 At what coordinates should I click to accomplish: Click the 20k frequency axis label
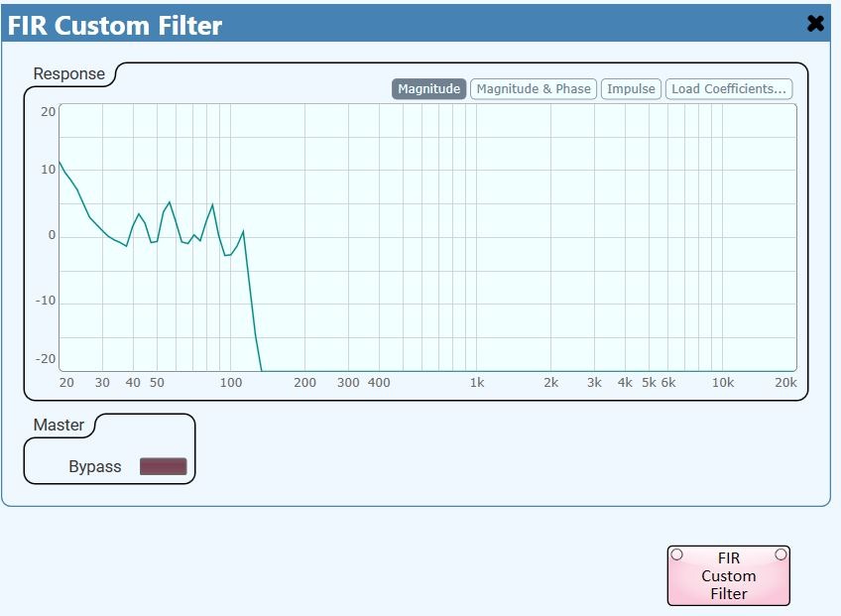pos(785,383)
